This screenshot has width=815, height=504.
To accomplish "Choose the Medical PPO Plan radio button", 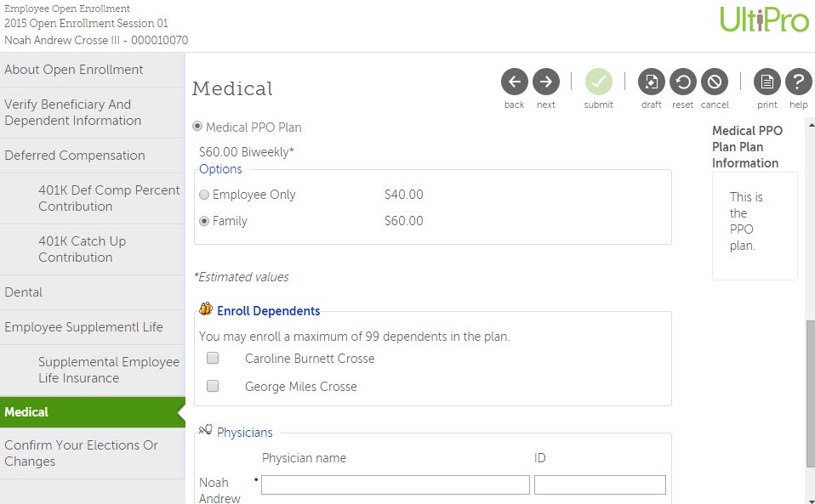I will [197, 127].
